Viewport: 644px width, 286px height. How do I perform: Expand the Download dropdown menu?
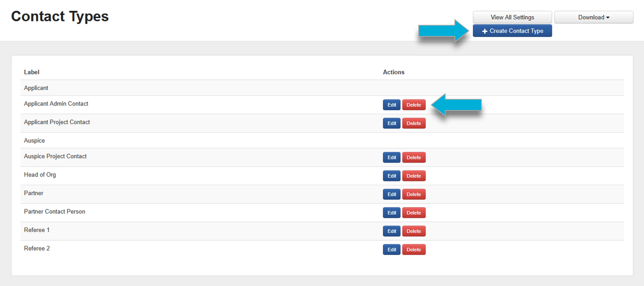(x=593, y=17)
